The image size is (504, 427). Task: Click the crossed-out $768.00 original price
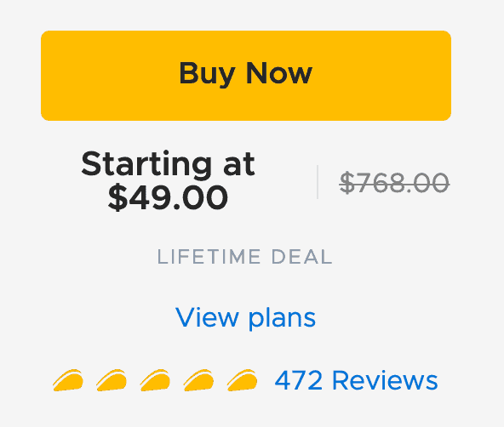[394, 183]
